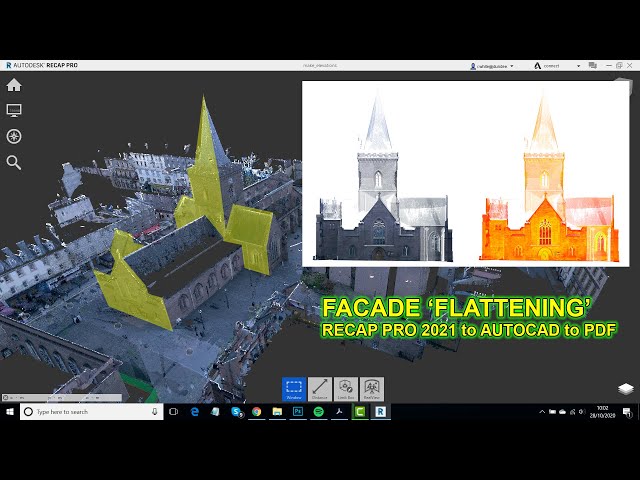Open the user account dropdown
Screen dimensions: 640x480
click(x=492, y=66)
